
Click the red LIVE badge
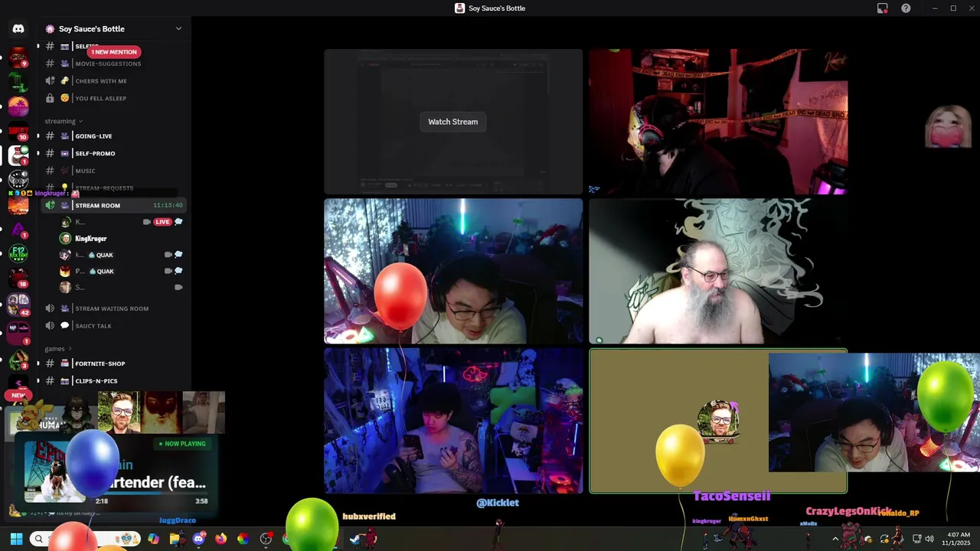click(162, 222)
